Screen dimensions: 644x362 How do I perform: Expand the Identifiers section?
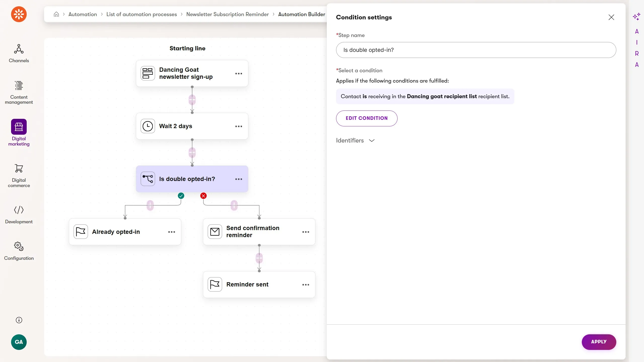coord(355,140)
